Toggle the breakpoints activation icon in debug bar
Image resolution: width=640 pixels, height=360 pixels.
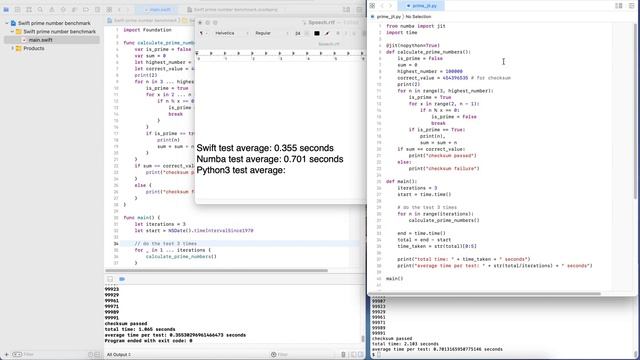tap(122, 279)
